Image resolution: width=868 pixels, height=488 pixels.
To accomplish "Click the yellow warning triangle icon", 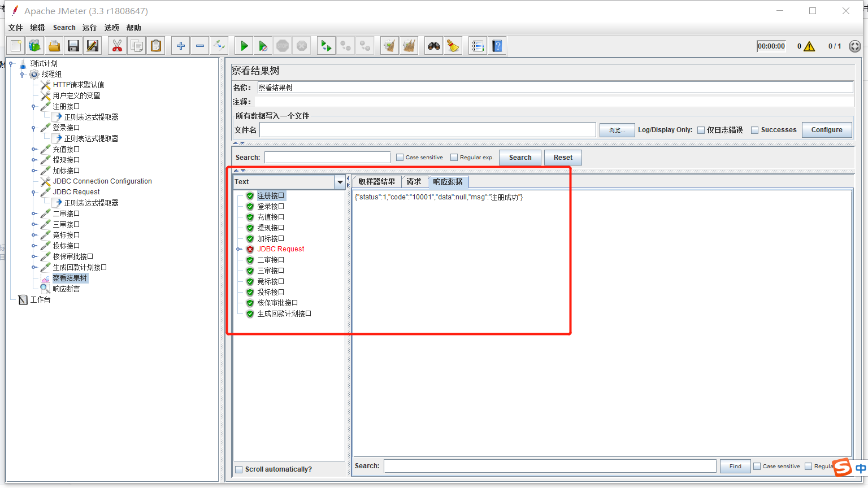I will click(x=809, y=46).
